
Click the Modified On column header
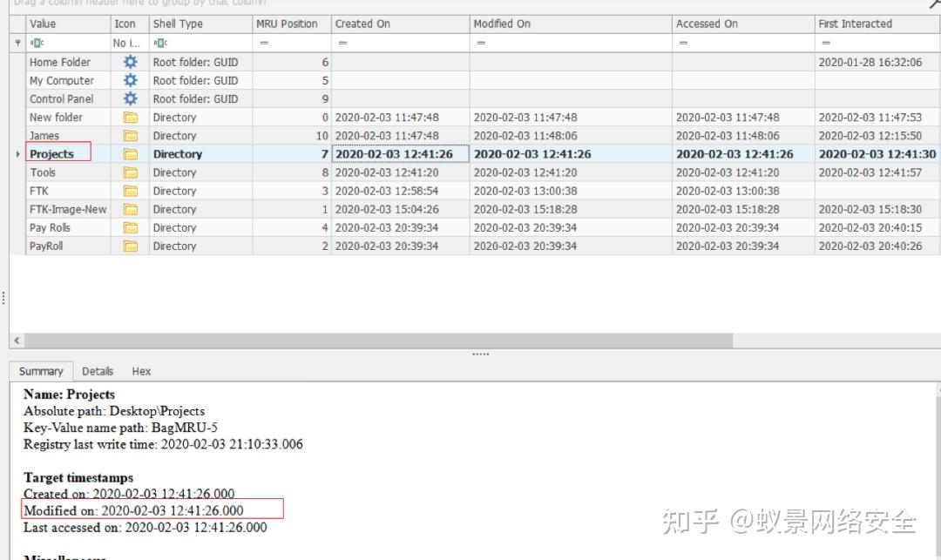(502, 24)
